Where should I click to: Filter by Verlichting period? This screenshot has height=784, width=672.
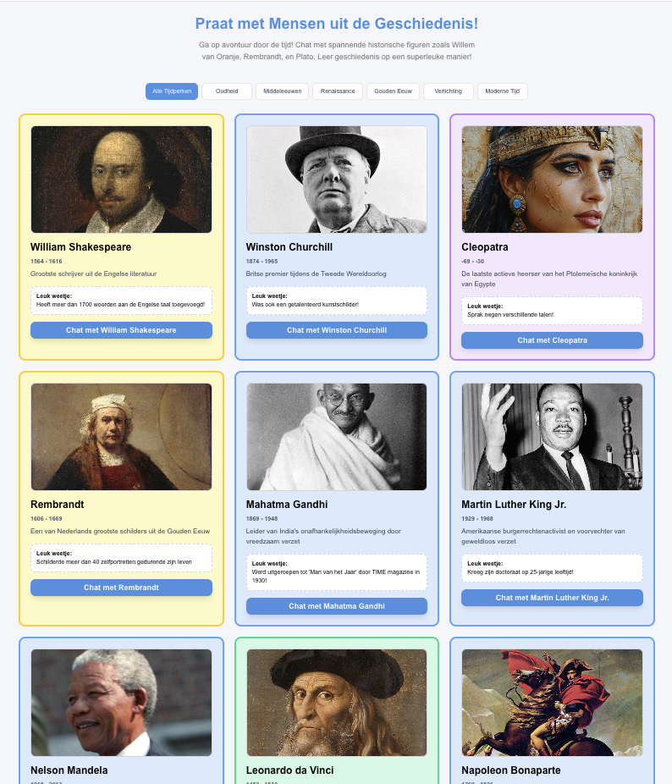pyautogui.click(x=449, y=91)
